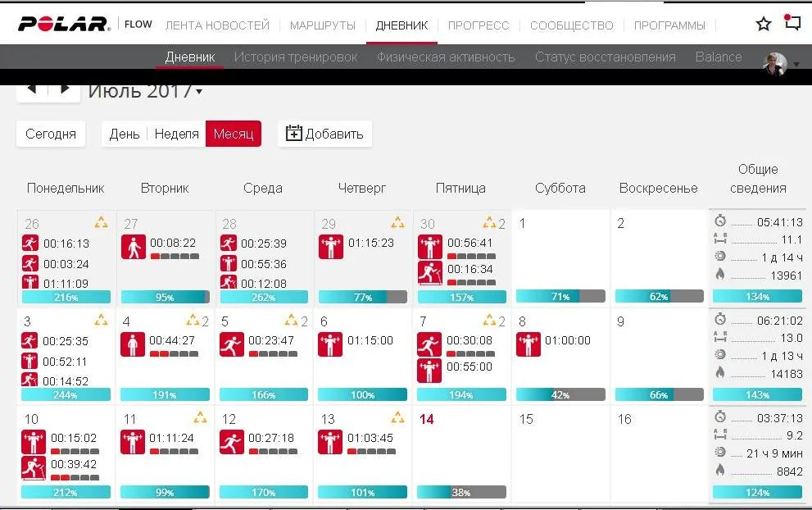This screenshot has width=812, height=510.
Task: Click weekly summary bar 134%
Action: pos(757,297)
